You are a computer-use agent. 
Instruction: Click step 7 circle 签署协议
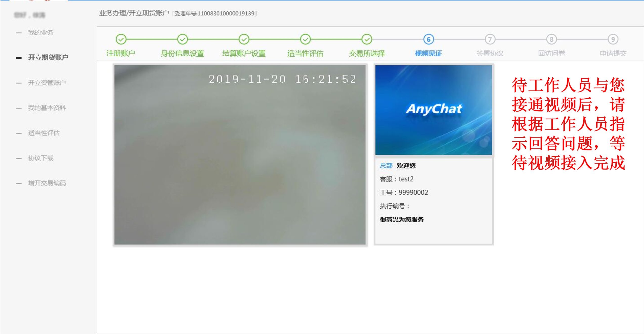pos(490,39)
